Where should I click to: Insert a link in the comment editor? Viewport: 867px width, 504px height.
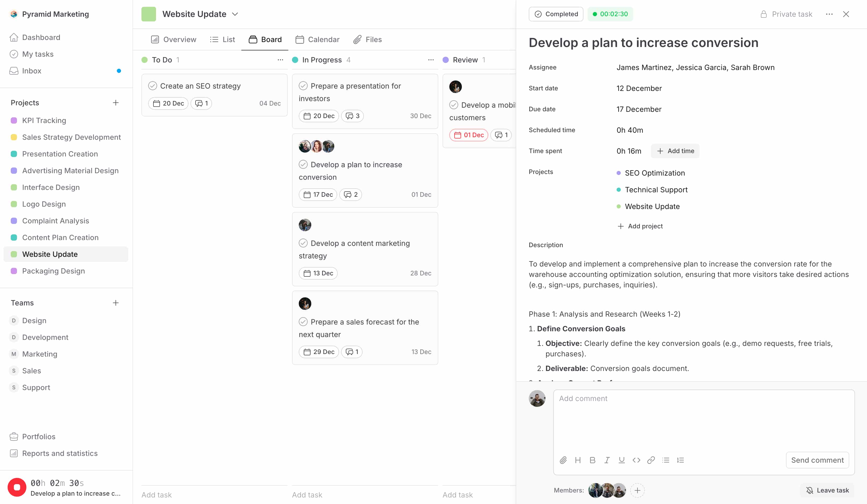(651, 460)
